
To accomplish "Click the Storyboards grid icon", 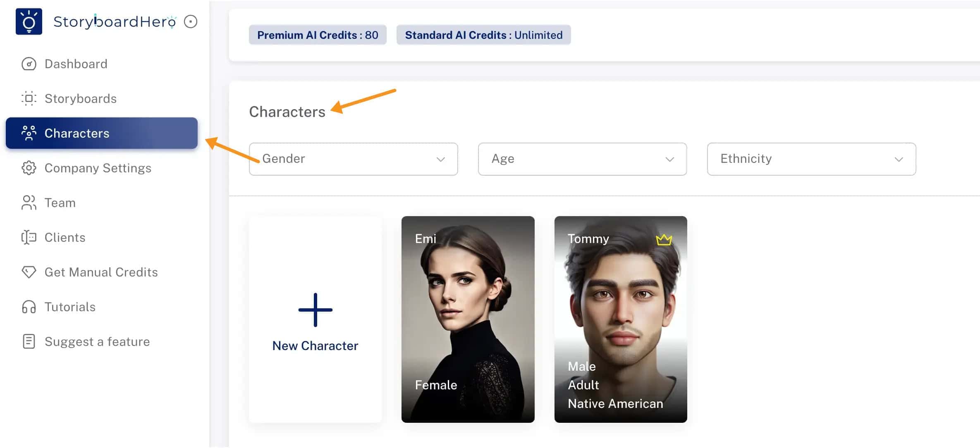I will coord(28,98).
